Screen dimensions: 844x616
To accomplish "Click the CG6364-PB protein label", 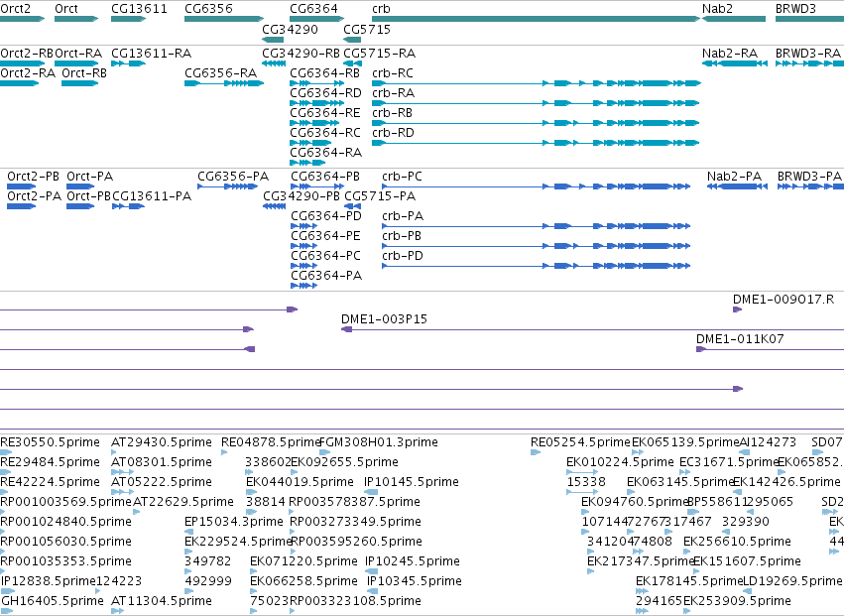I will 325,177.
